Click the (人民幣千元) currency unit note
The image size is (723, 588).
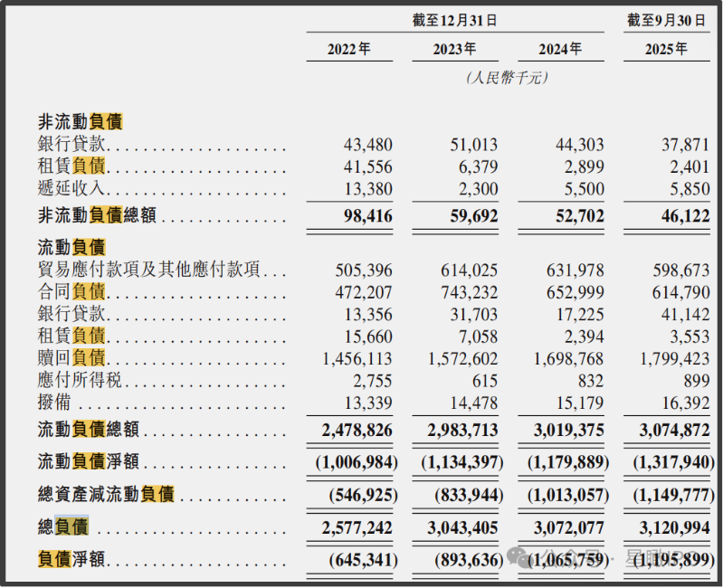point(507,79)
